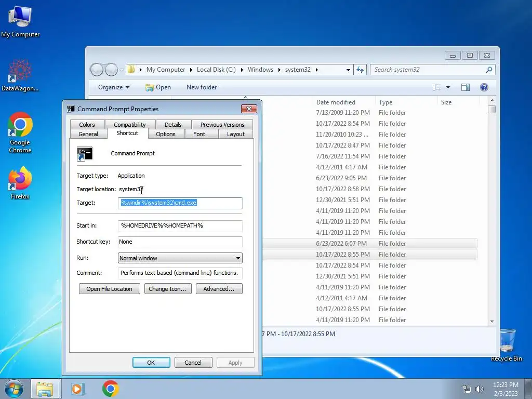The width and height of the screenshot is (532, 399).
Task: Select the Firefox desktop shortcut
Action: (x=20, y=182)
